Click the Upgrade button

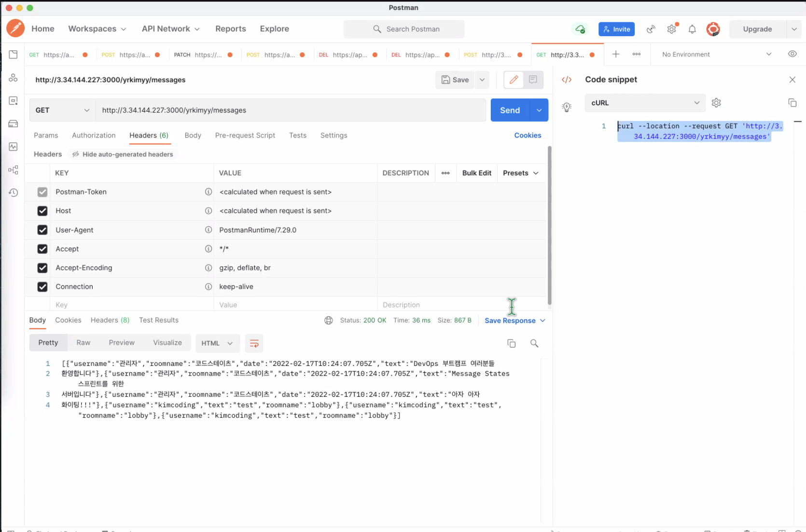click(757, 29)
